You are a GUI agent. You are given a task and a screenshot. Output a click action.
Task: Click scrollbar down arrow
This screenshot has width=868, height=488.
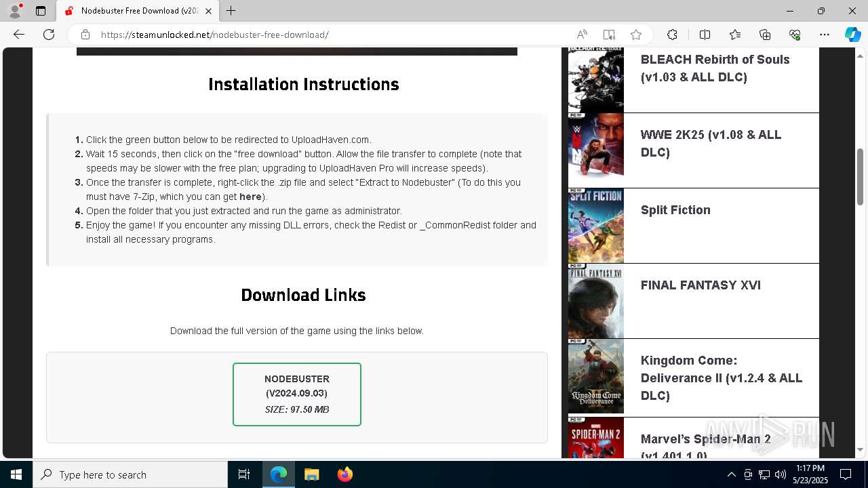point(860,449)
